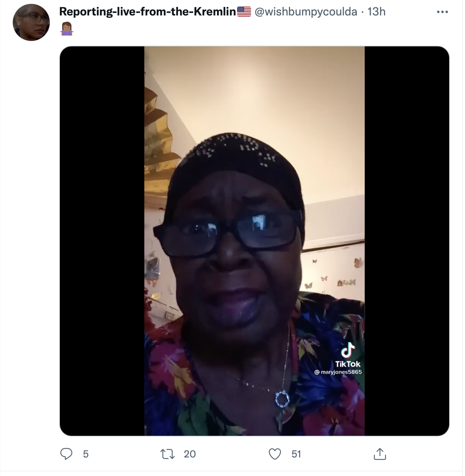Viewport: 465px width, 476px height.
Task: Open the @wishbumpycoulda handle link
Action: click(x=306, y=12)
